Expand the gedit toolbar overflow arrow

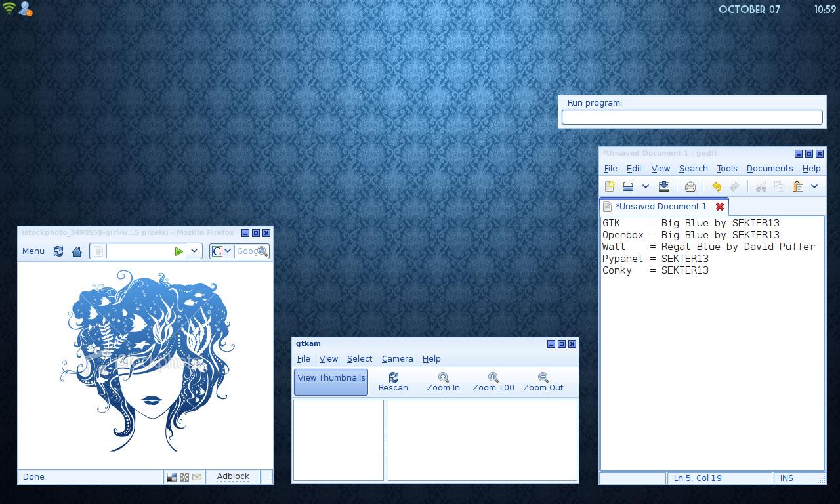tap(814, 186)
